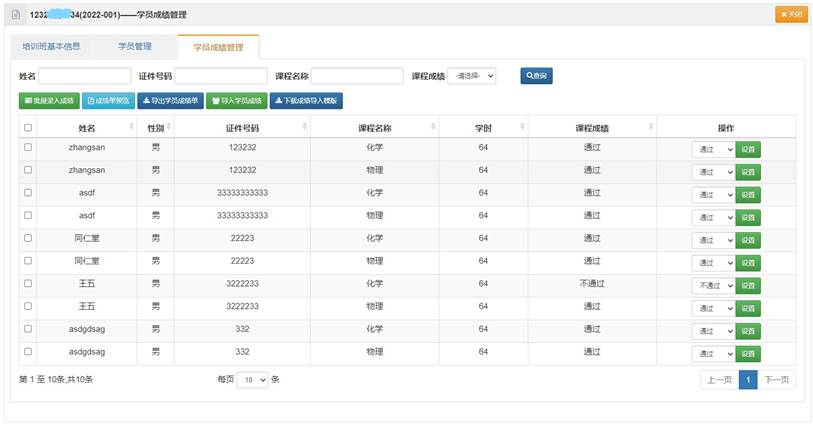Screen dimensions: 813x431
Task: Click 下载成绩导入模板 download button
Action: [306, 101]
